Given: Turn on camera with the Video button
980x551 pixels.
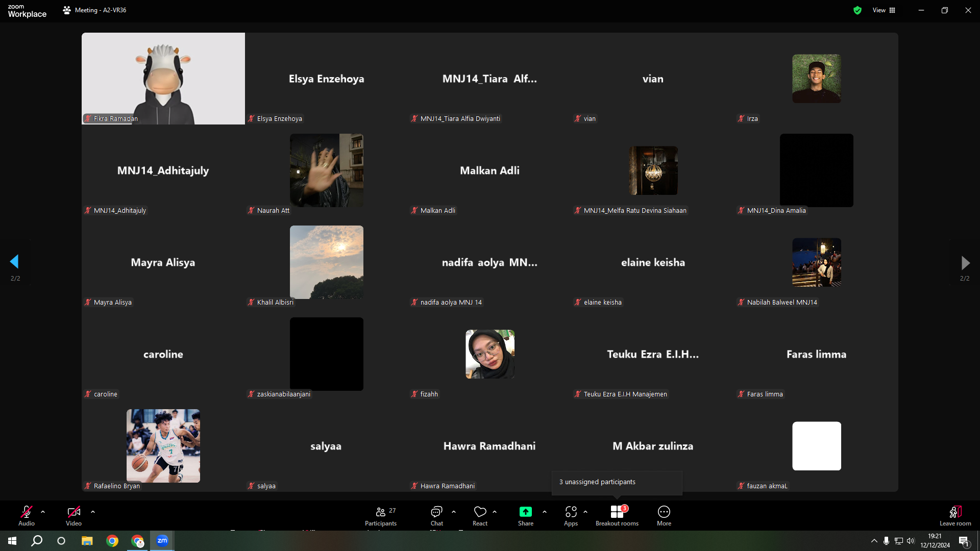Looking at the screenshot, I should point(73,515).
